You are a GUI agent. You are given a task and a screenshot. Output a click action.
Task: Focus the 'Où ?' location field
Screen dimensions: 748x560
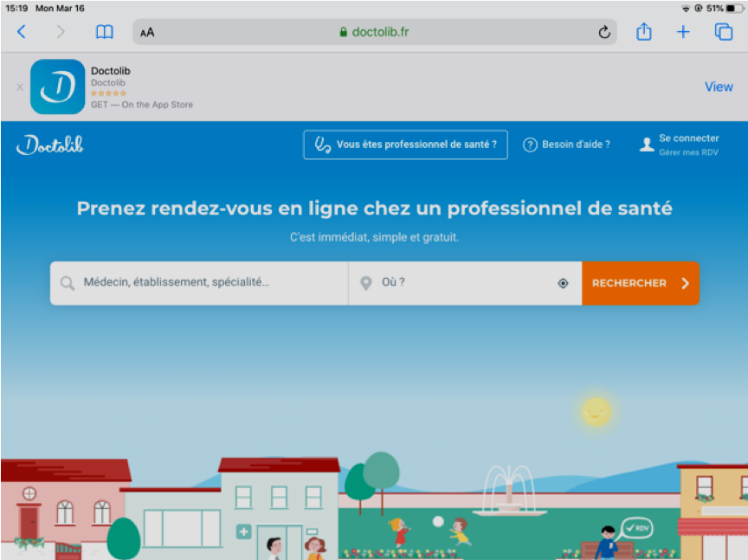coord(465,283)
